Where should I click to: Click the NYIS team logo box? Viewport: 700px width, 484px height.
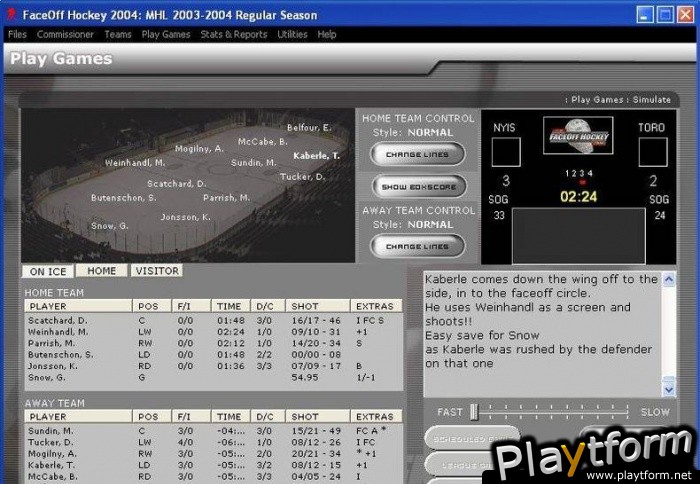tap(506, 152)
